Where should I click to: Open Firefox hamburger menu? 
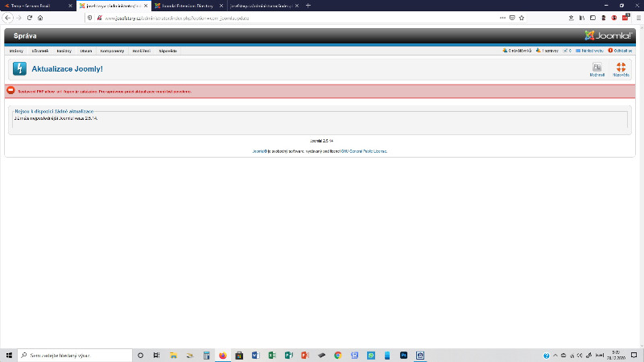(638, 18)
